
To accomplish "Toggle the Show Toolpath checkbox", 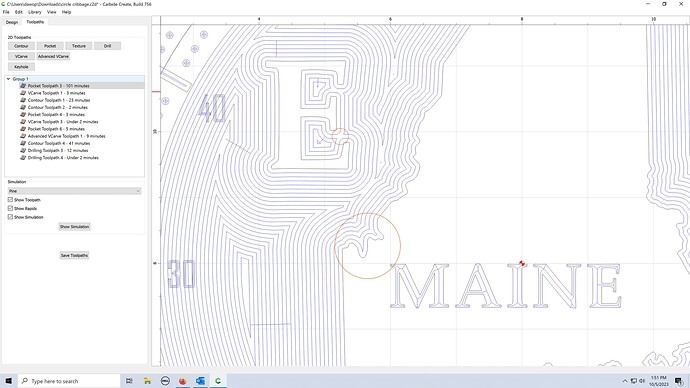I will tap(10, 200).
